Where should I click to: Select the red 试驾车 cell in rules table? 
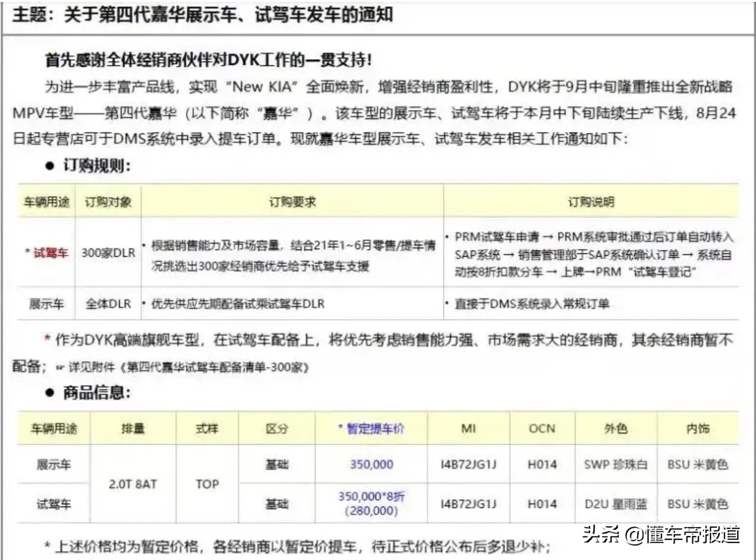(47, 253)
